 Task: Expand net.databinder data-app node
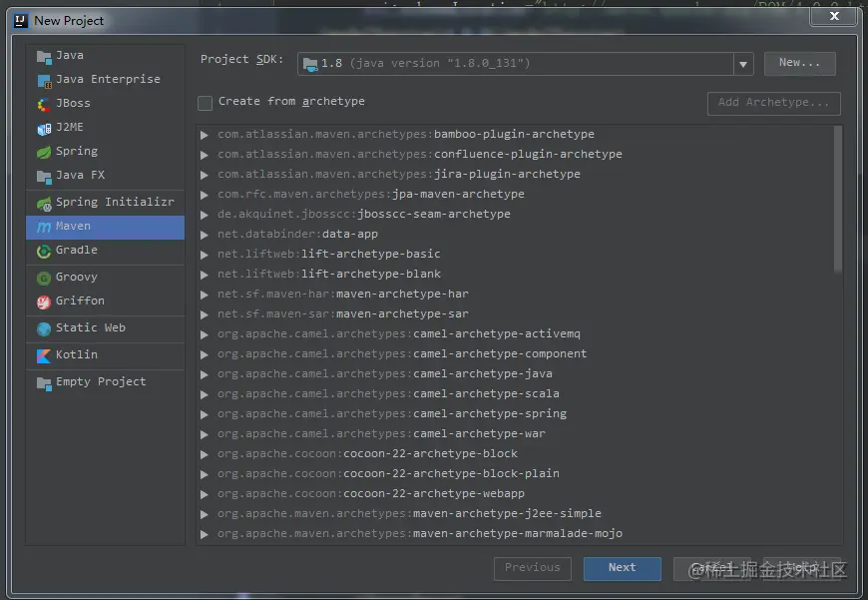pos(205,235)
